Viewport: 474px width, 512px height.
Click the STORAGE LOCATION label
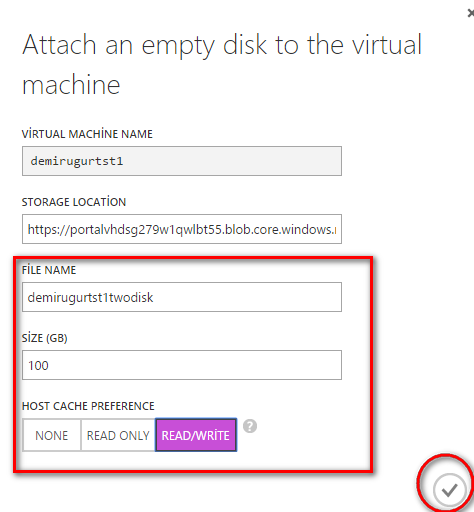[x=74, y=202]
